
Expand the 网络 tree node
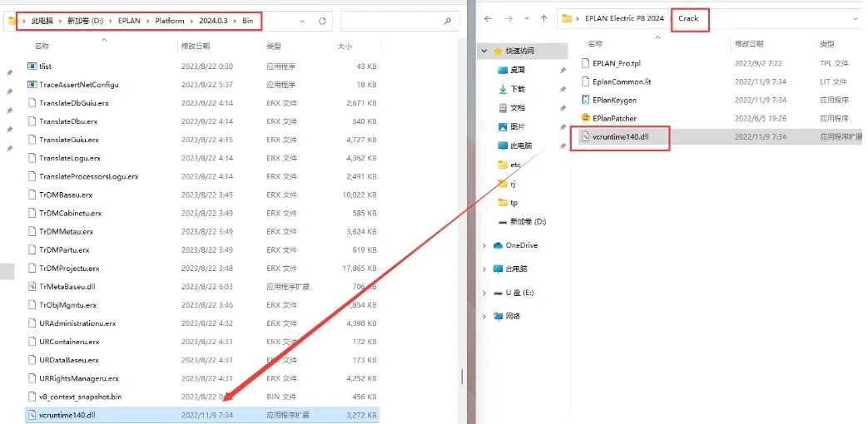(x=484, y=316)
